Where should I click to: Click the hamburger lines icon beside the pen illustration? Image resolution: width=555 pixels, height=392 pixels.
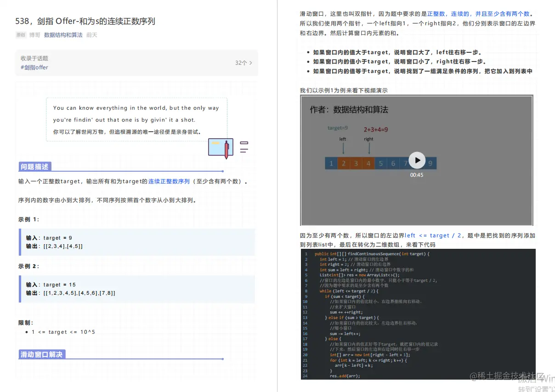[244, 146]
